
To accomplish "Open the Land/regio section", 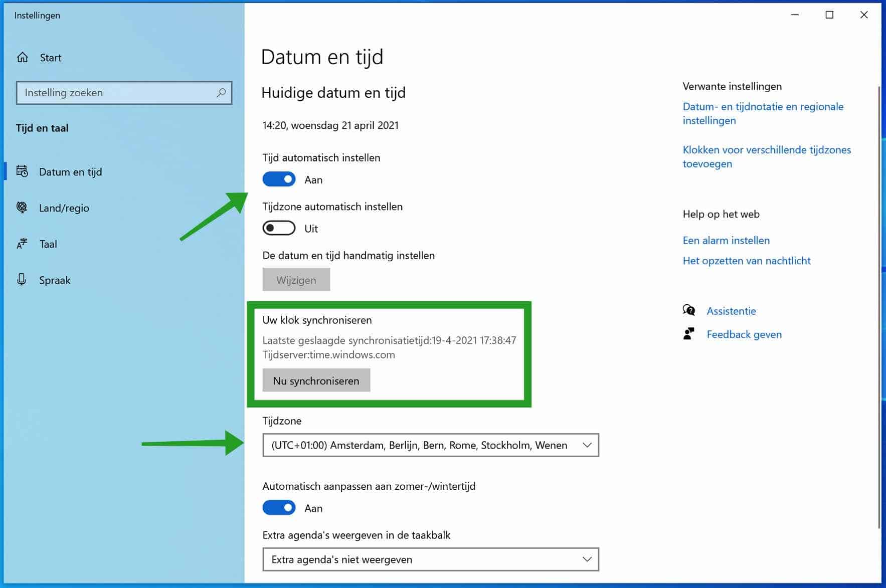I will tap(124, 208).
